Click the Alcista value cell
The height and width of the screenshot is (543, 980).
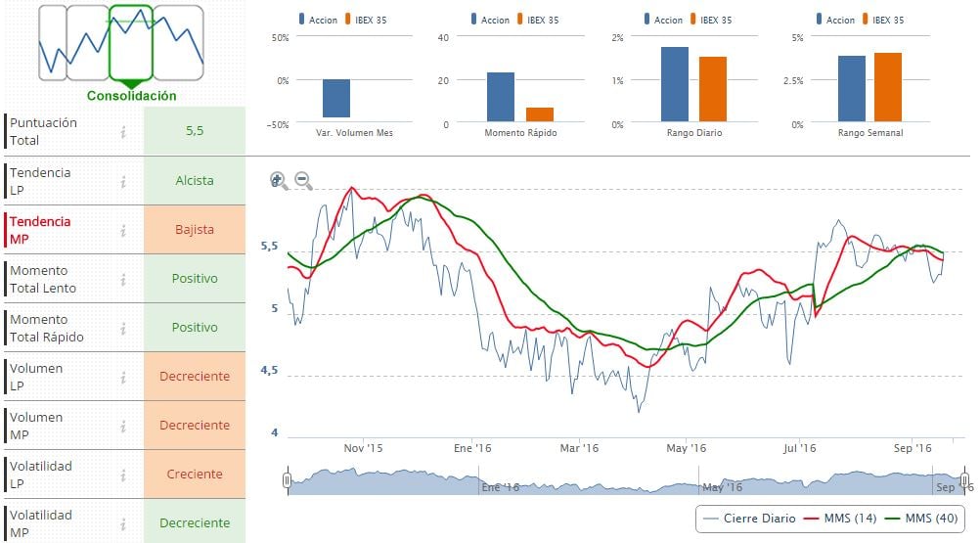(194, 181)
